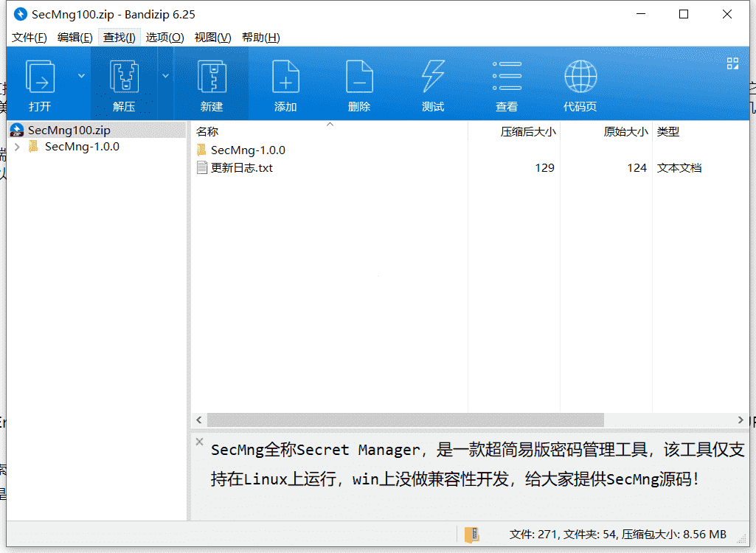Viewport: 756px width, 553px height.
Task: Click compressed size value 129
Action: click(x=544, y=168)
